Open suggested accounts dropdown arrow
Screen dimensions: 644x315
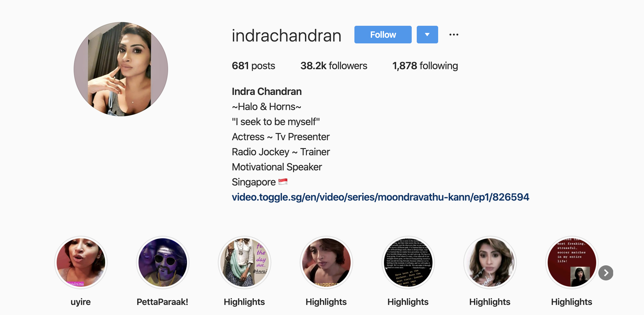[427, 35]
